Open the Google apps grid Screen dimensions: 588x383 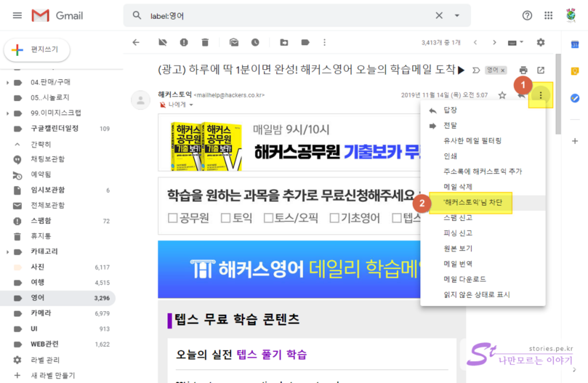tap(548, 15)
